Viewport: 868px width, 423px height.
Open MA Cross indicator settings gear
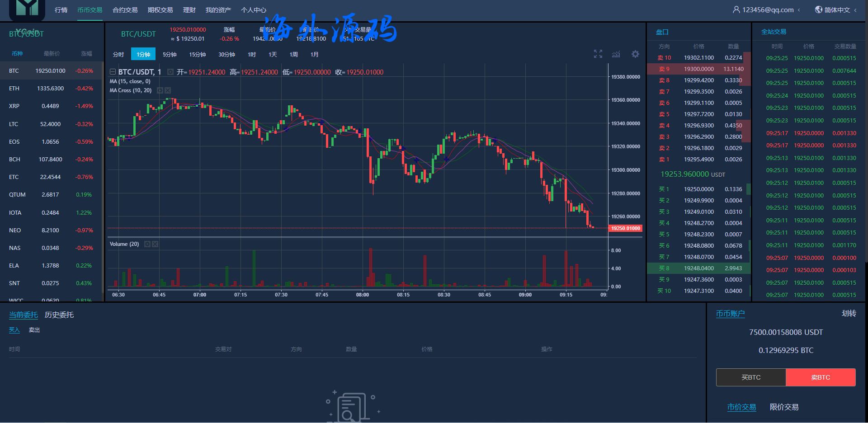pos(160,90)
